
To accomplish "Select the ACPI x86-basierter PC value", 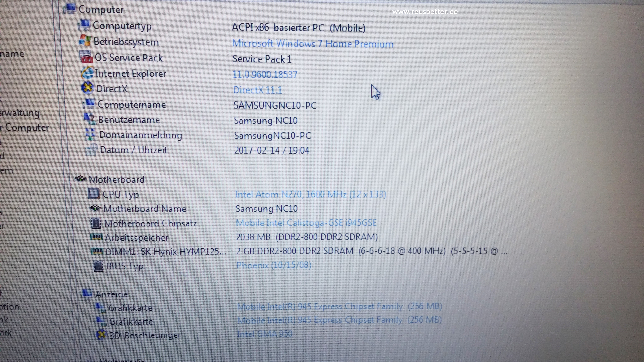I will (x=299, y=28).
